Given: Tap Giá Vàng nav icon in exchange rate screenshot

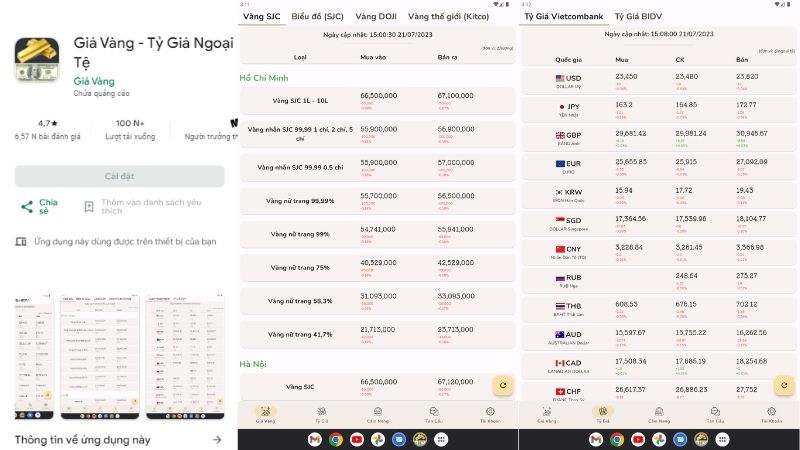Looking at the screenshot, I should (x=546, y=414).
